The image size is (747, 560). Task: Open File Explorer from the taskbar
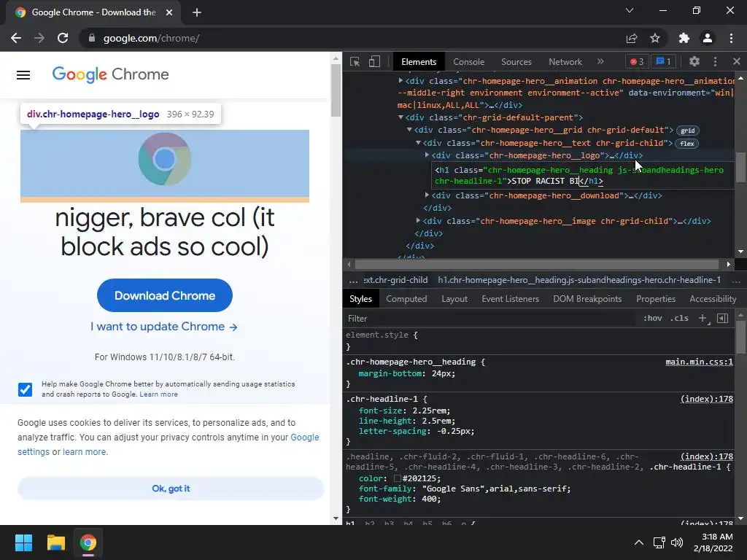click(55, 542)
